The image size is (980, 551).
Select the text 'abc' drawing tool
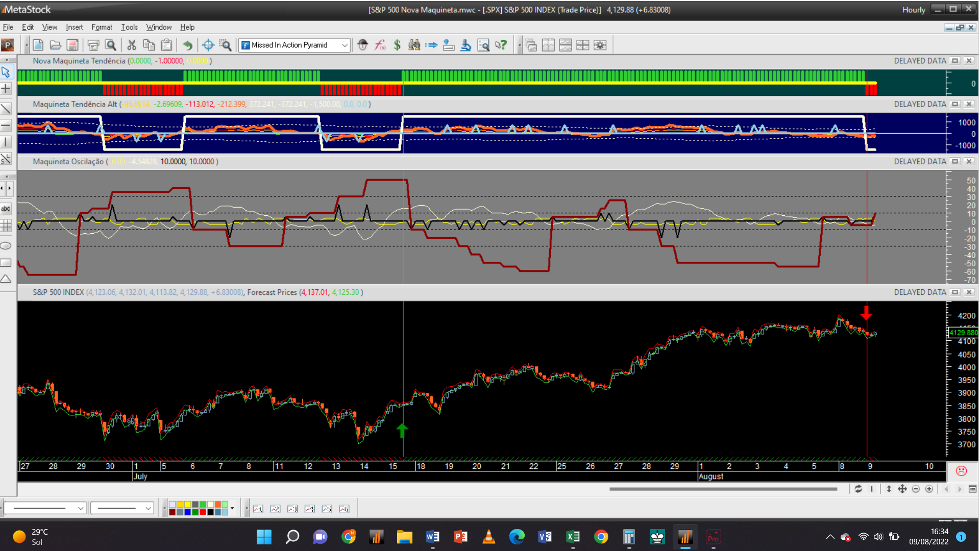click(6, 208)
